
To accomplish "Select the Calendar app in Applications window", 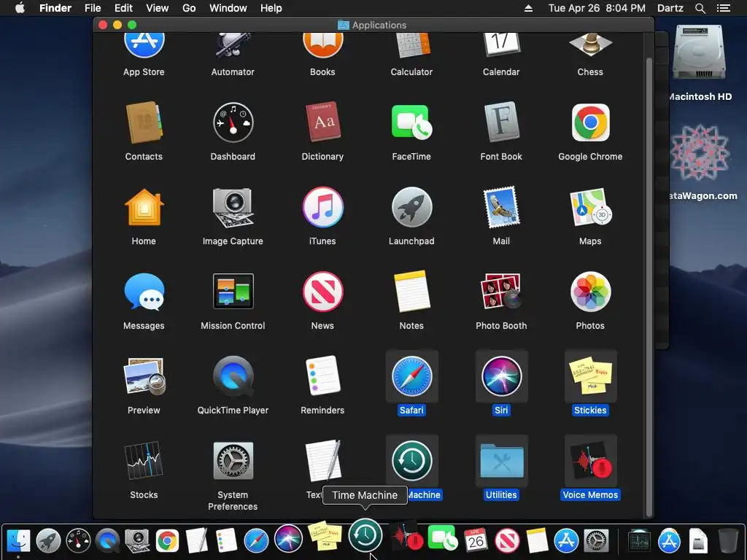I will (x=501, y=46).
